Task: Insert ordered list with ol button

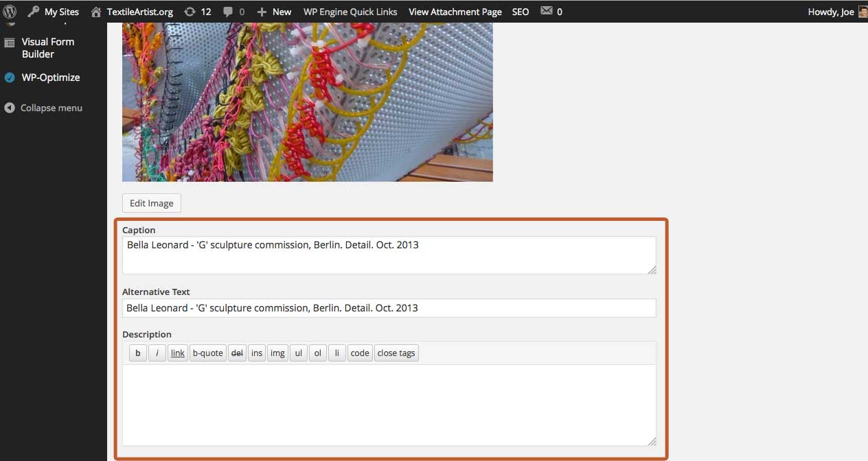Action: coord(318,353)
